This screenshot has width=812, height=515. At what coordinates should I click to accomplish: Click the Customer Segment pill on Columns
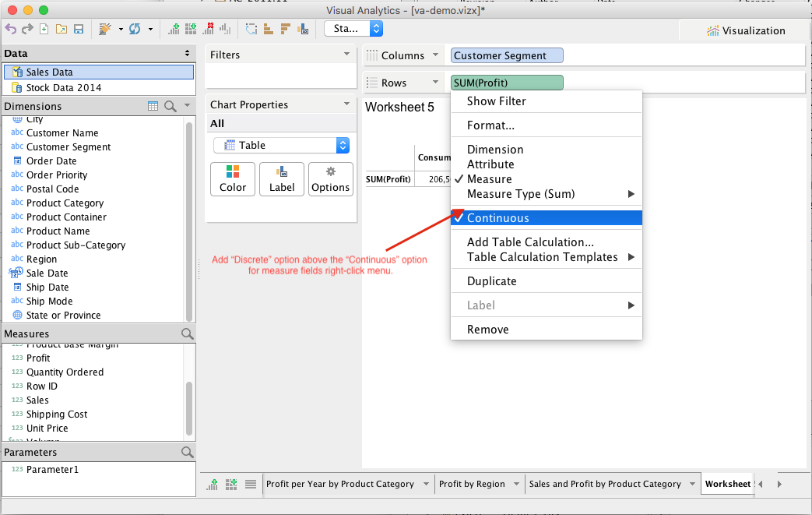tap(507, 55)
